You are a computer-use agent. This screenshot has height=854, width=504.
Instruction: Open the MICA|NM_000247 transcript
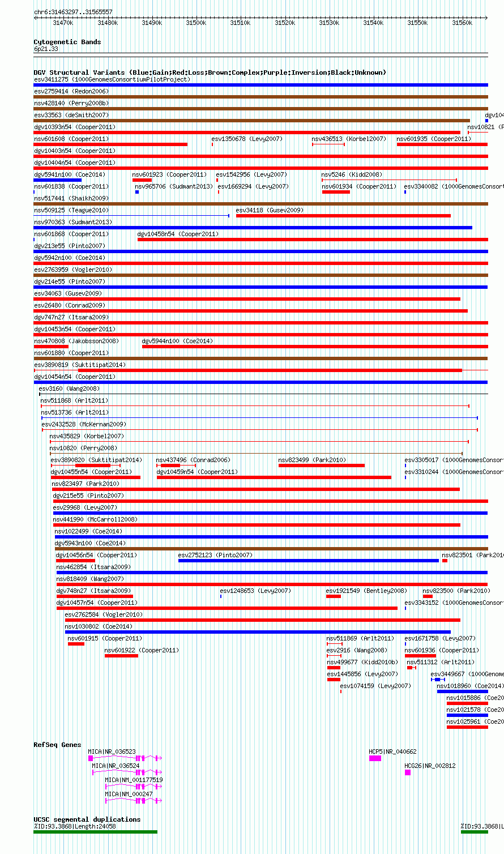click(129, 795)
